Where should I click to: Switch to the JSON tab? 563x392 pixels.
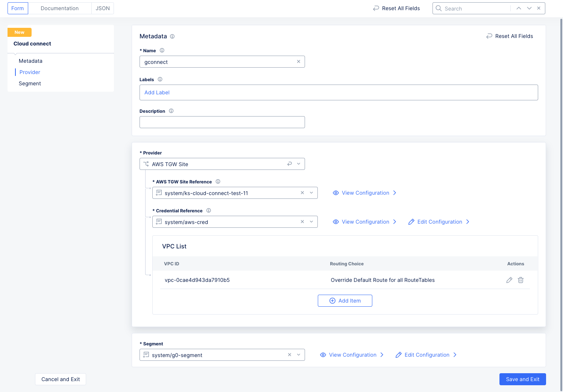coord(102,8)
